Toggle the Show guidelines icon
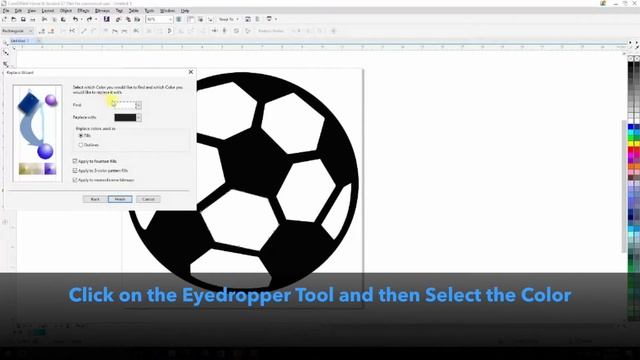This screenshot has width=640, height=360. pyautogui.click(x=211, y=19)
